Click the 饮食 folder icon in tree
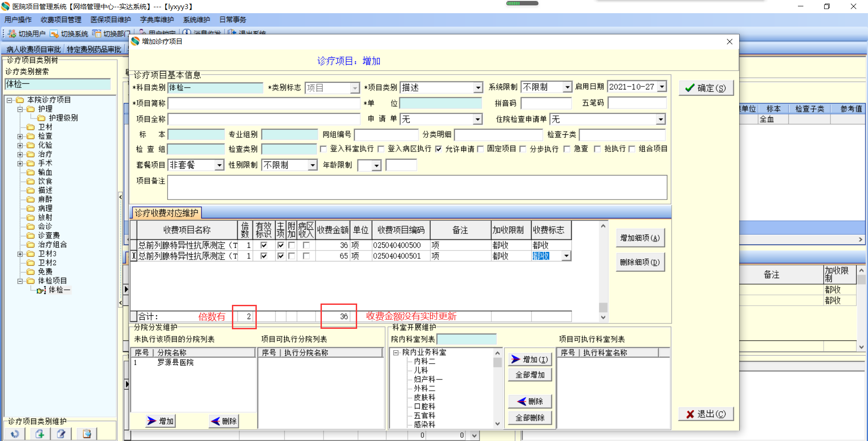The height and width of the screenshot is (441, 868). (31, 181)
